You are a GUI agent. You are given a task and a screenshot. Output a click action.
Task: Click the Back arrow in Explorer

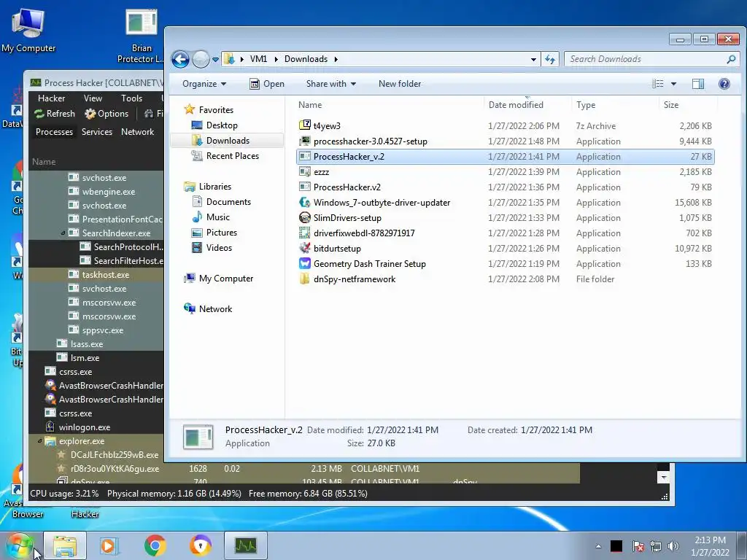180,60
